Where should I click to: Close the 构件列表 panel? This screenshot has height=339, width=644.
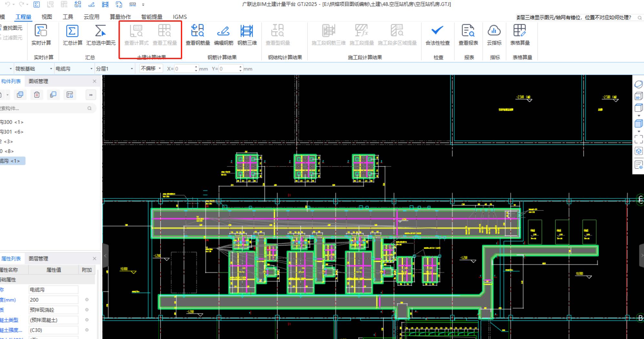(x=94, y=81)
